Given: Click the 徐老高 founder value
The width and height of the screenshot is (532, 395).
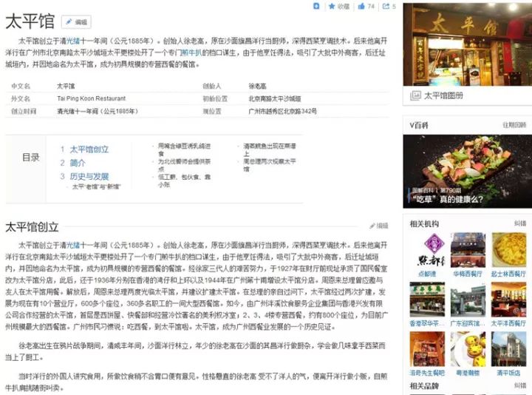Looking at the screenshot, I should (258, 87).
